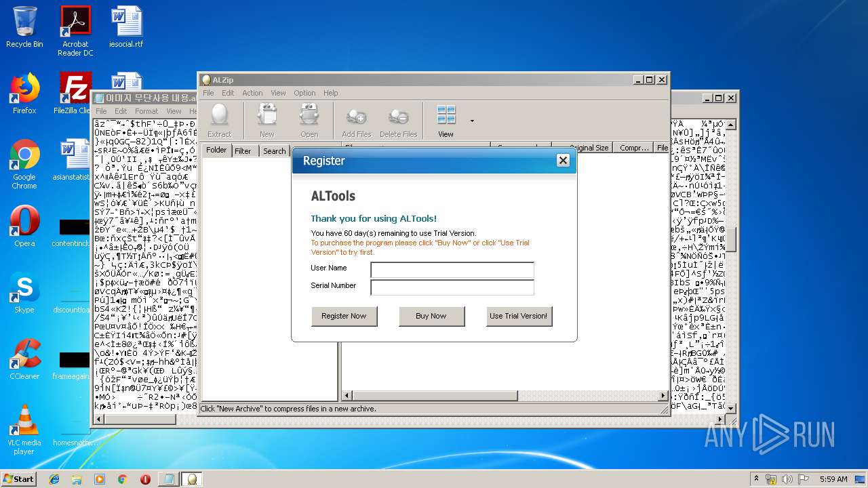Open the File menu in ALZip
The height and width of the screenshot is (488, 868).
point(208,93)
